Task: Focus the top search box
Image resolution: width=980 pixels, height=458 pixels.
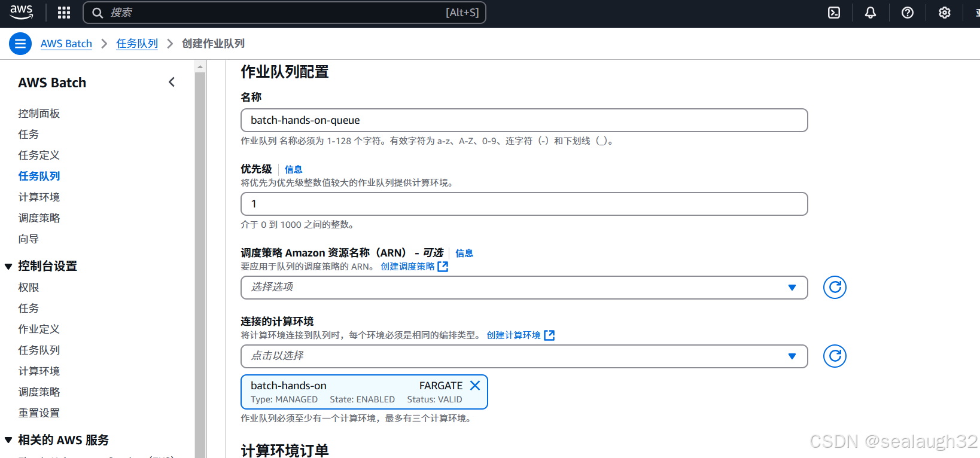Action: click(x=284, y=13)
